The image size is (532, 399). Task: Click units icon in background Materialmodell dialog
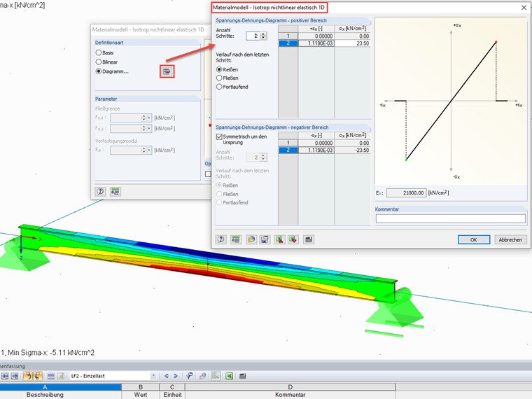[115, 191]
